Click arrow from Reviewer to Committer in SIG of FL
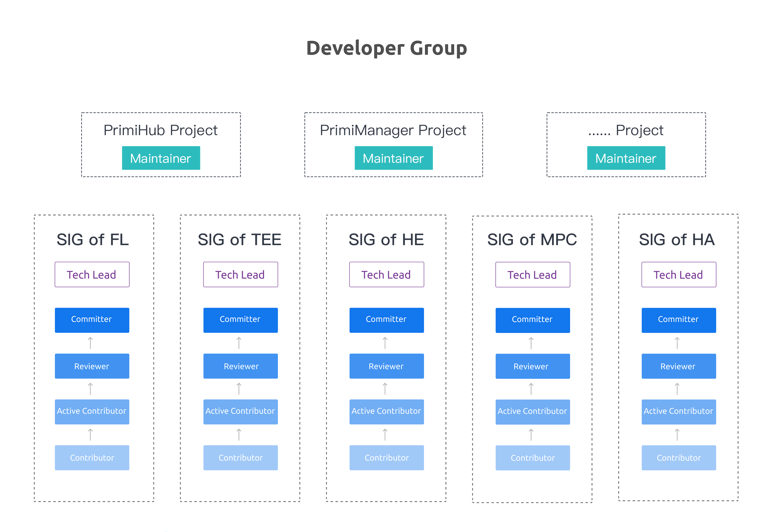This screenshot has width=775, height=532. (x=90, y=343)
